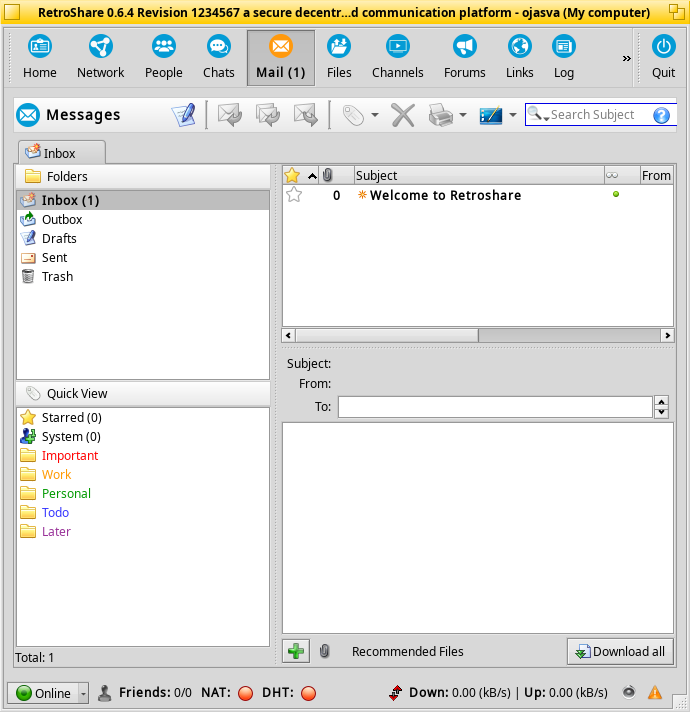Select System (0) in Quick View
Screen dimensions: 690x712
point(143,436)
